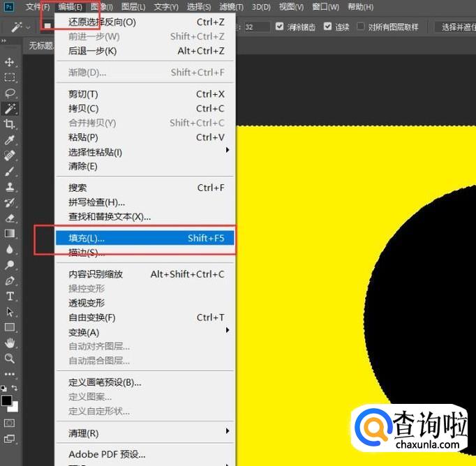Select the Gradient tool

coord(9,233)
